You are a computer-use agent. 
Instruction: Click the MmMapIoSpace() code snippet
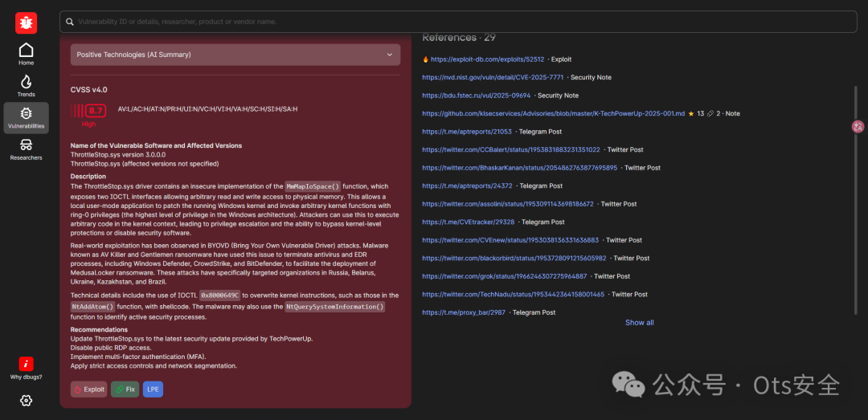tap(313, 186)
